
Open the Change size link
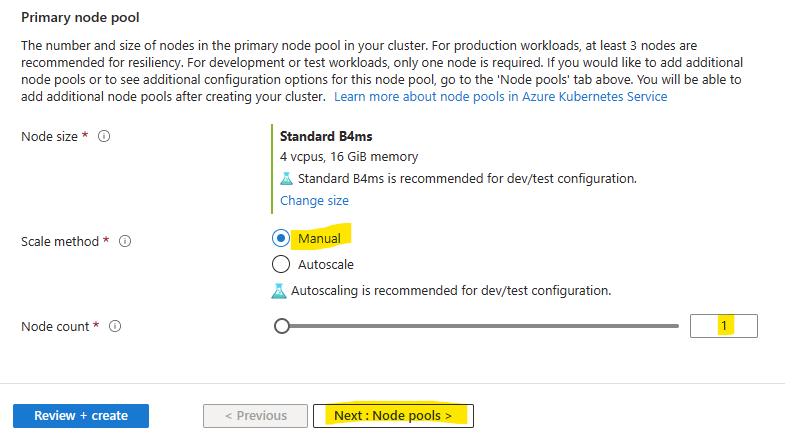click(314, 201)
